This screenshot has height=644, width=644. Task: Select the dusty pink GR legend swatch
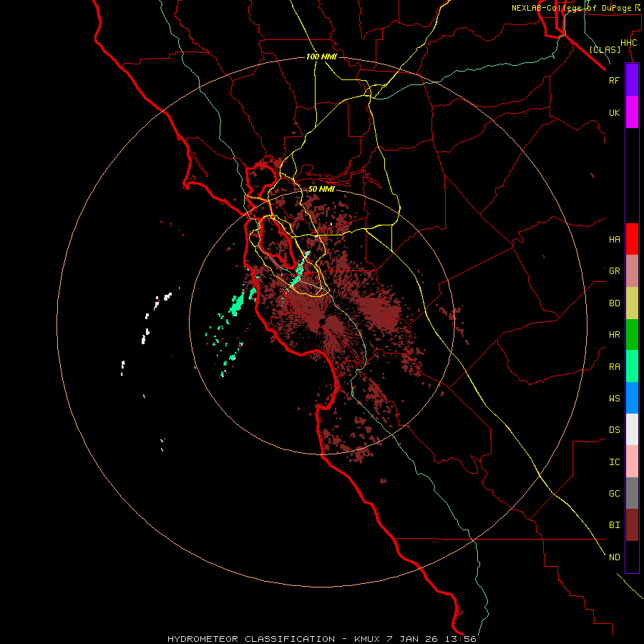pyautogui.click(x=632, y=271)
